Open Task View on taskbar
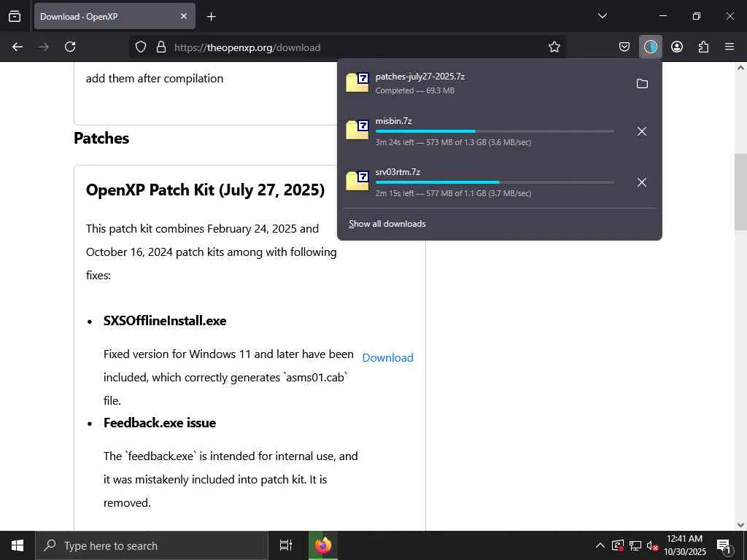 pyautogui.click(x=286, y=545)
